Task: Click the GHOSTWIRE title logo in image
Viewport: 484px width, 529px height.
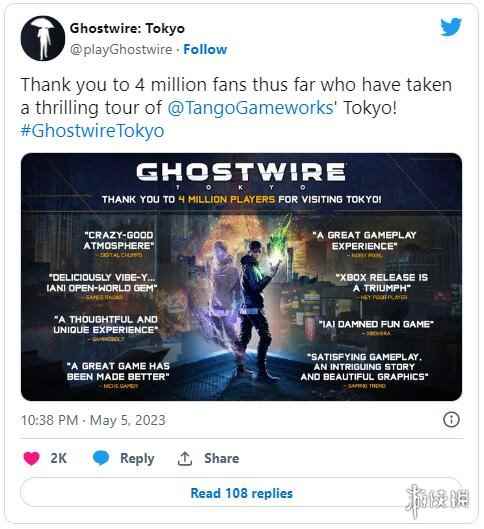Action: (x=241, y=172)
